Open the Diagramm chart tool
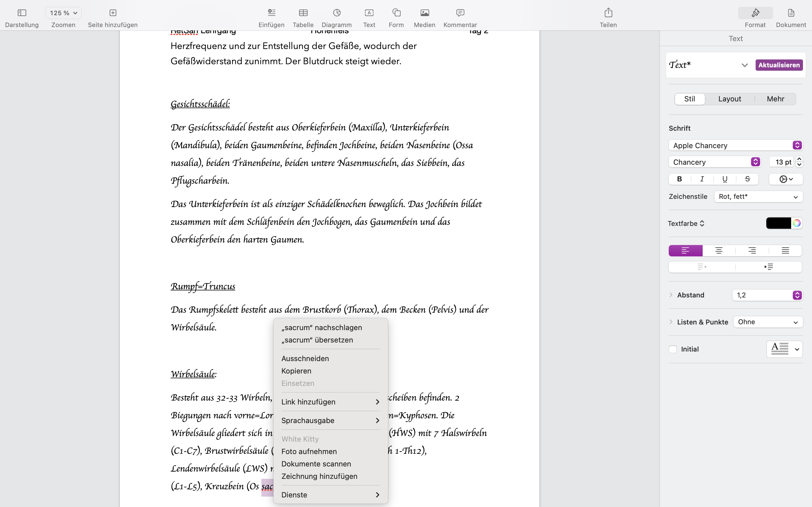 click(x=337, y=13)
